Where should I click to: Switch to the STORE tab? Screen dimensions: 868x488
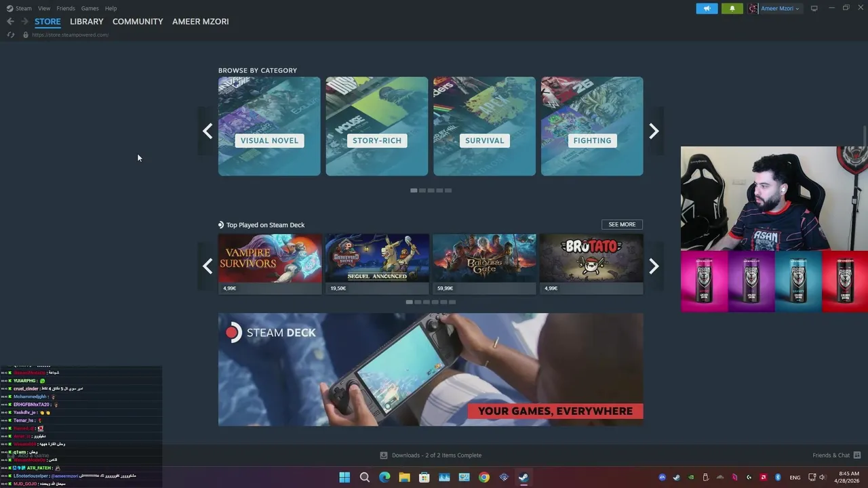pos(47,22)
